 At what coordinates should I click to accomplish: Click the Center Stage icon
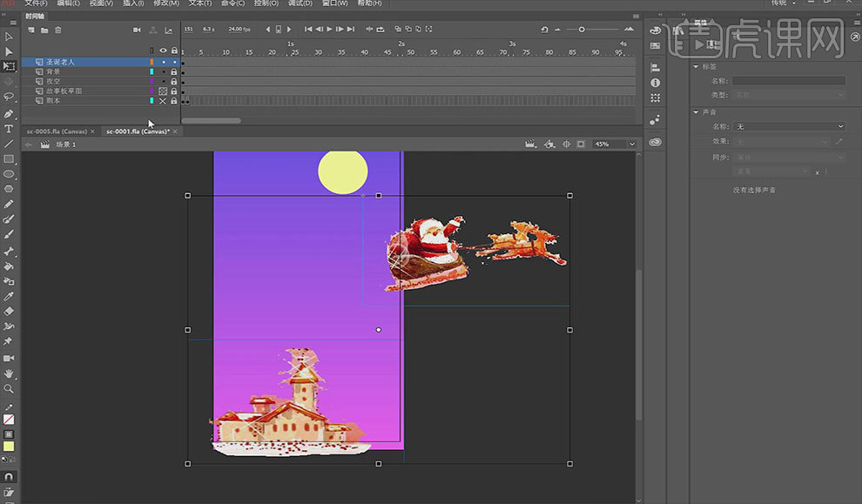click(x=566, y=144)
